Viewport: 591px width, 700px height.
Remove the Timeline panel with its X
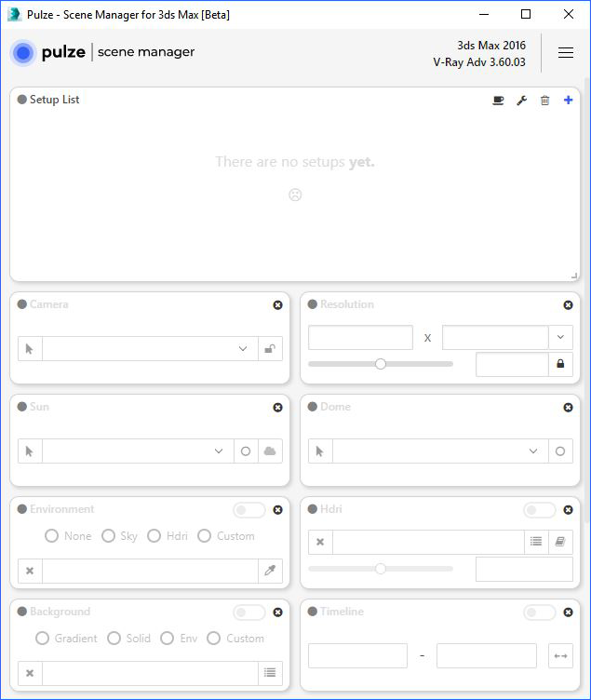coord(568,612)
